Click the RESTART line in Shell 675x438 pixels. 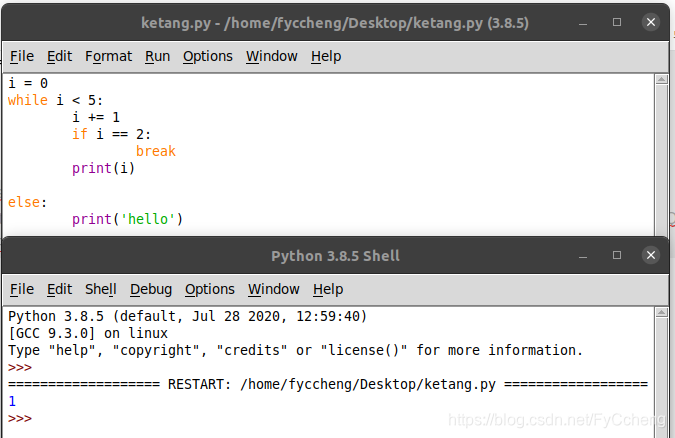(328, 384)
